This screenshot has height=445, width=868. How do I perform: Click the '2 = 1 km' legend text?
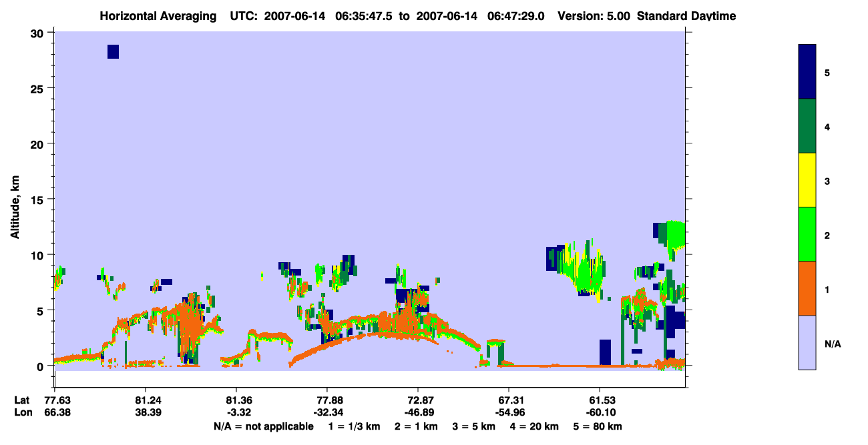point(416,426)
